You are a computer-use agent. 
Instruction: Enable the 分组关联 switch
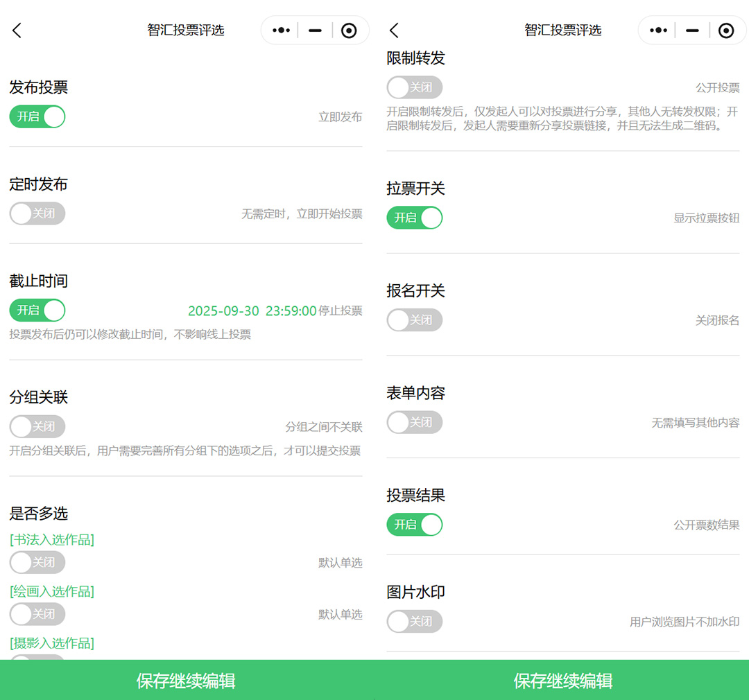(37, 426)
